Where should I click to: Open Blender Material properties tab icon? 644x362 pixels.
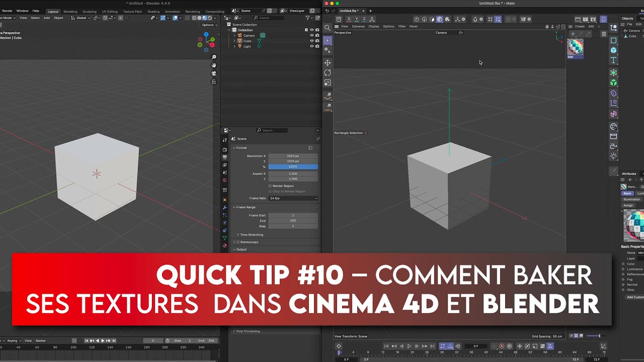pos(225,245)
